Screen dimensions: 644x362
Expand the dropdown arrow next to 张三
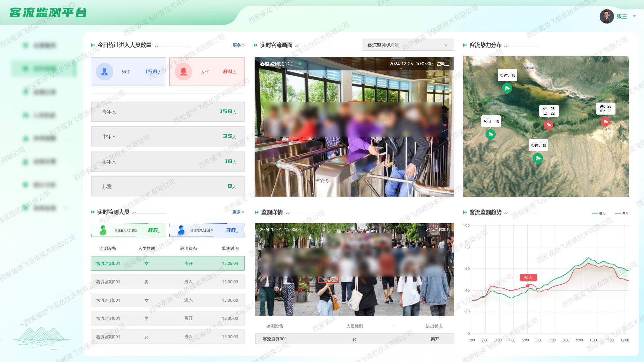634,16
